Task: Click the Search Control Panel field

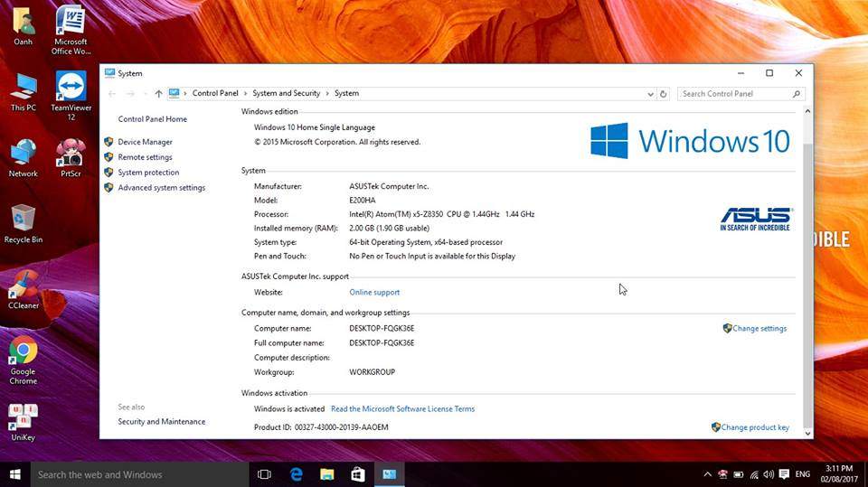Action: 734,93
